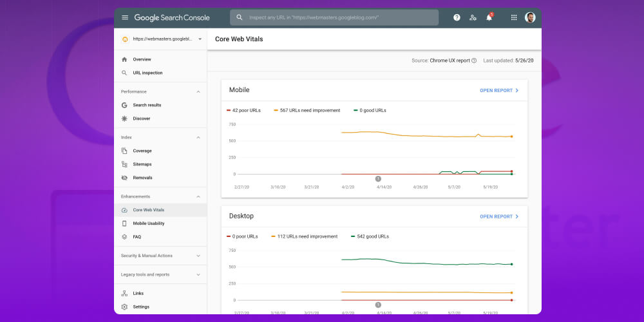Click the Core Web Vitals page heading
This screenshot has width=644, height=322.
pos(239,39)
